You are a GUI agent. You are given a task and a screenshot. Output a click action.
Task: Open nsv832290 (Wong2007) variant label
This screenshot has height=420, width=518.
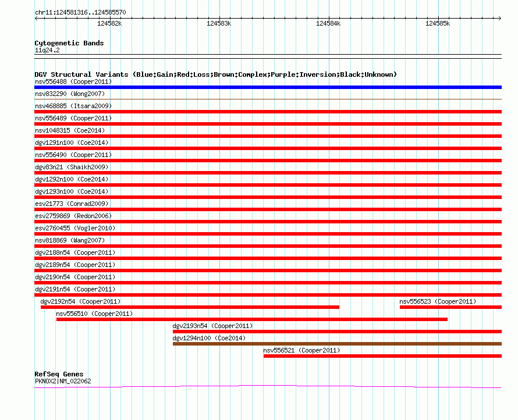point(70,94)
